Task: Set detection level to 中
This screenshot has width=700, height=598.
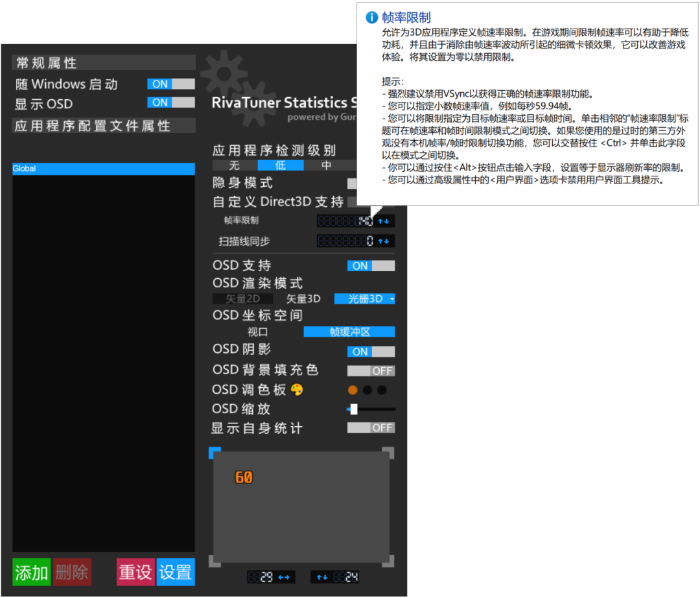Action: (x=326, y=165)
